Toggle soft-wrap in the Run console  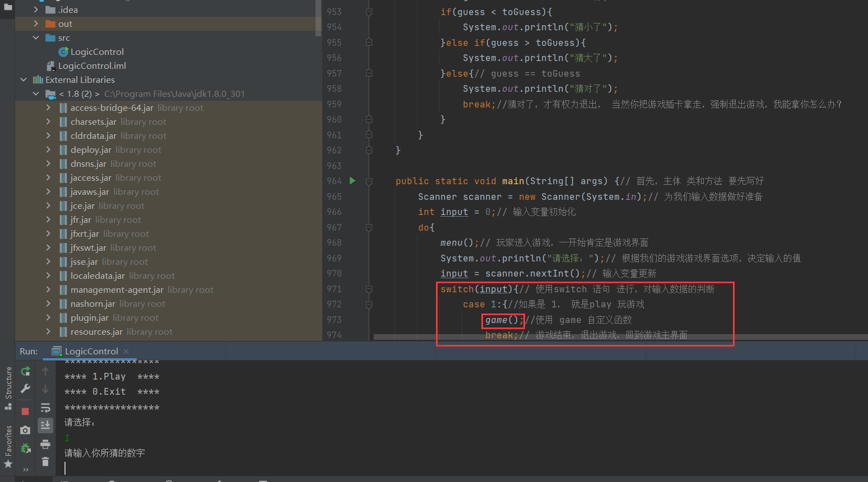click(x=45, y=408)
